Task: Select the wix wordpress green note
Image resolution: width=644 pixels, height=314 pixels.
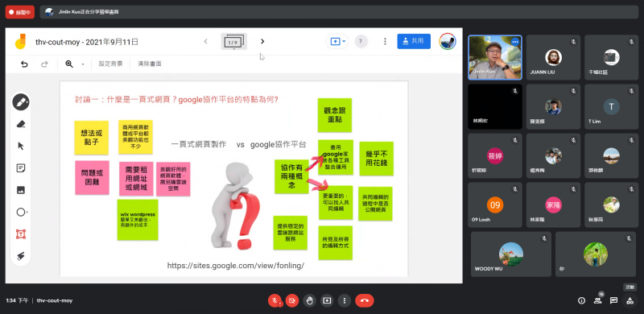Action: click(x=138, y=220)
